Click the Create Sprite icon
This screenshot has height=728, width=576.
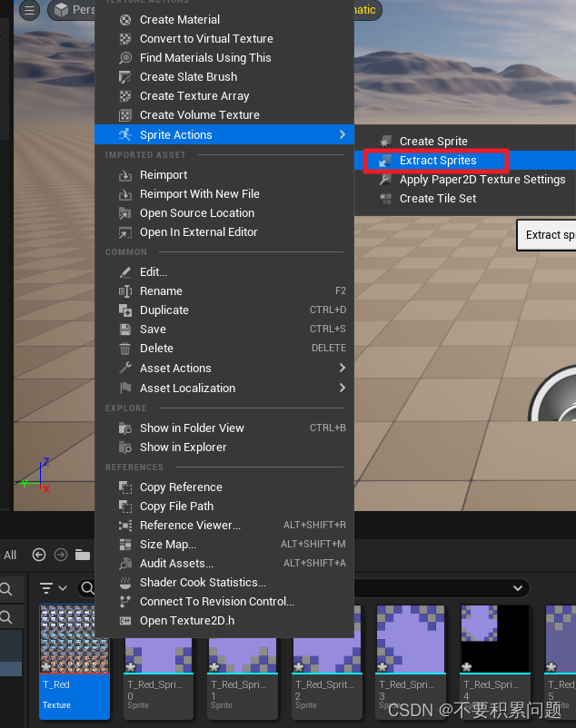[385, 141]
